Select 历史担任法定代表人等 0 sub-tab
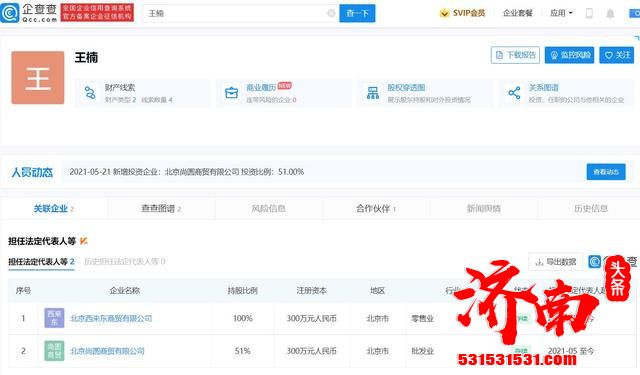The image size is (640, 375). 124,262
